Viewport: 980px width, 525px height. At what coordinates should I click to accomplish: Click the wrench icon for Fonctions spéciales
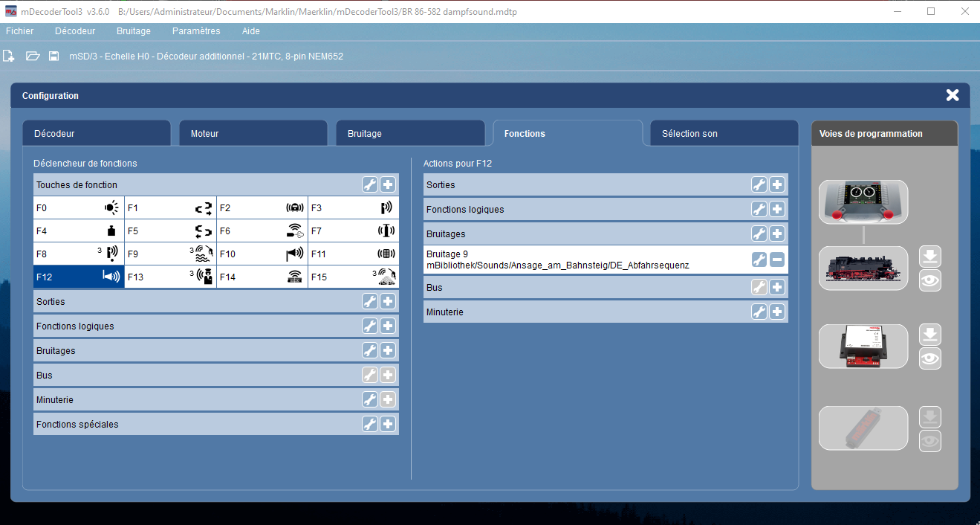pyautogui.click(x=370, y=424)
